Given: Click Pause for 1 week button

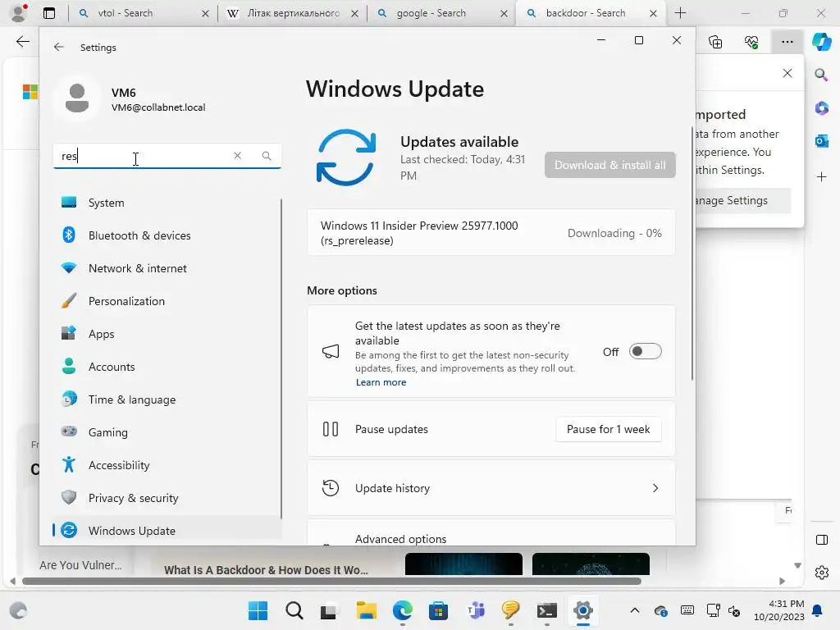Looking at the screenshot, I should pos(608,429).
